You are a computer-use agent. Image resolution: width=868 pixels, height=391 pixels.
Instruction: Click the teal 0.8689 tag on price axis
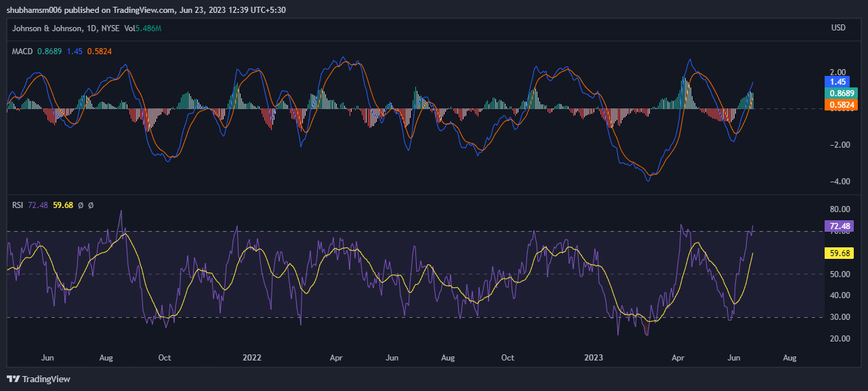tap(840, 93)
